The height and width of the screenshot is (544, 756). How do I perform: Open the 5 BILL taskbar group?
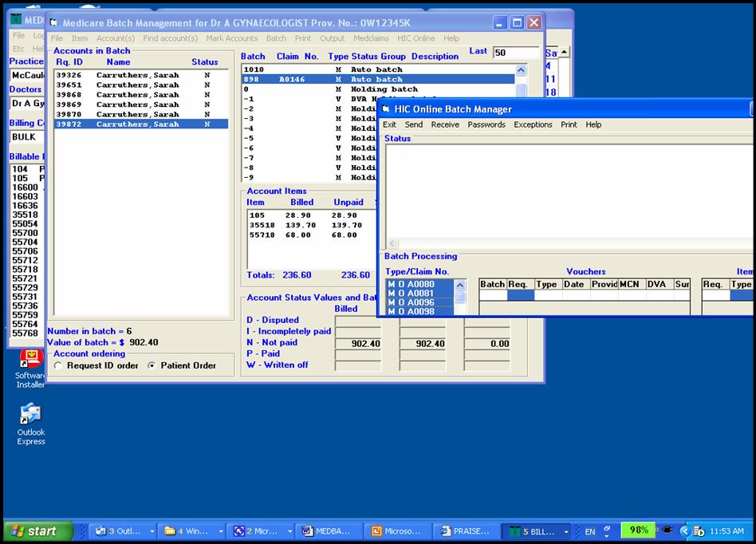pyautogui.click(x=537, y=531)
